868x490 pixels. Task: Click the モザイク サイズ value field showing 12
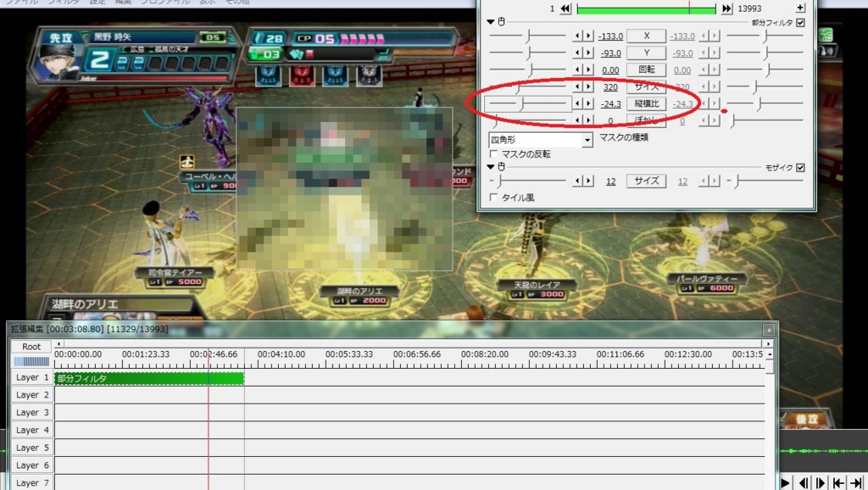(610, 181)
